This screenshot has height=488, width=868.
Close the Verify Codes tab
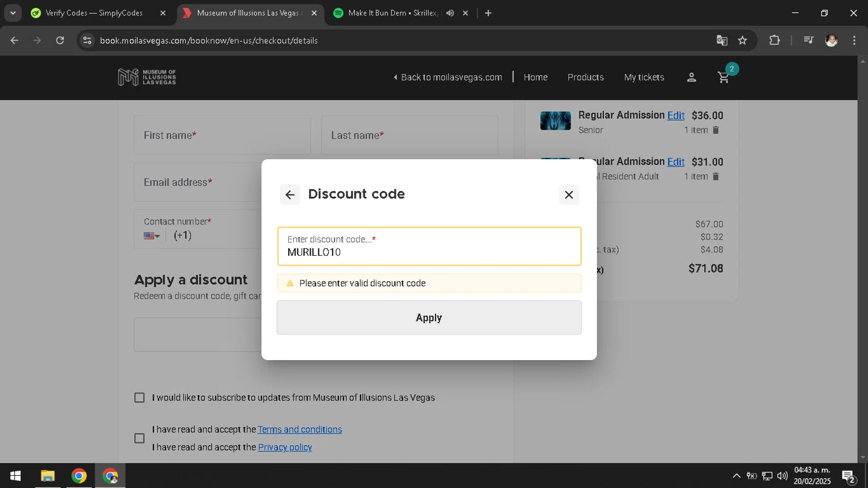coord(163,13)
